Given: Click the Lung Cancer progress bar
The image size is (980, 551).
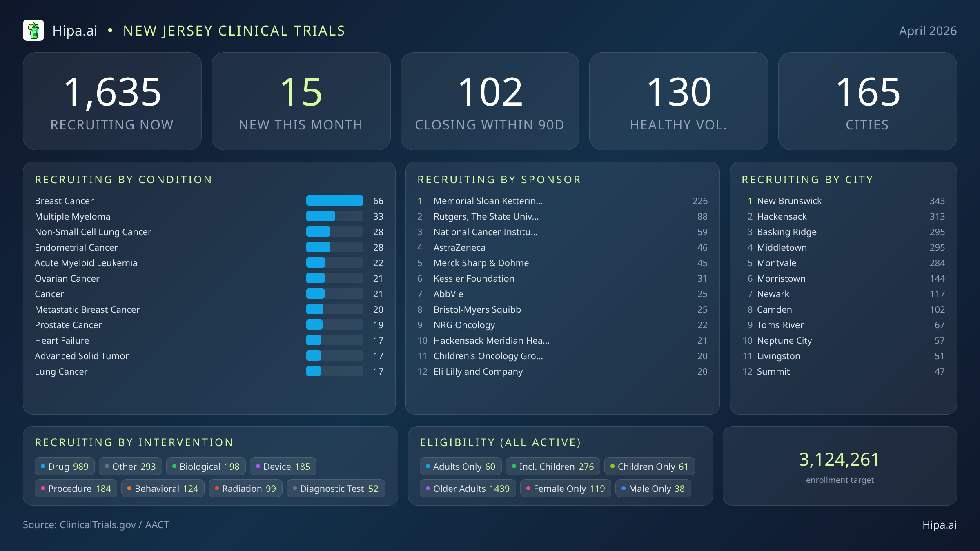Looking at the screenshot, I should 335,371.
